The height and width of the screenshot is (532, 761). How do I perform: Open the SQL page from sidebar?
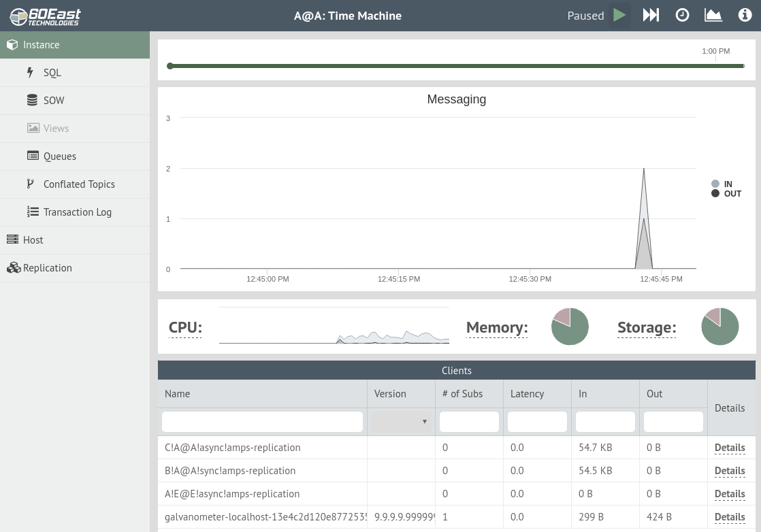click(x=52, y=73)
